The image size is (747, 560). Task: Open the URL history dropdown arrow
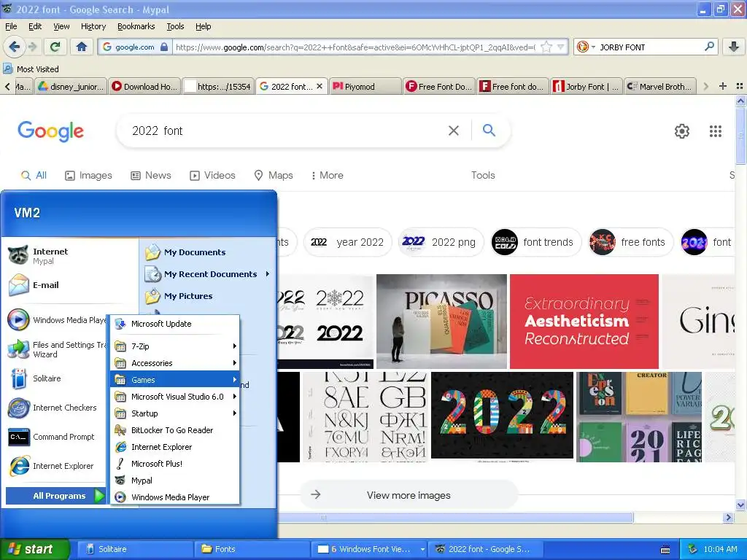click(x=561, y=47)
